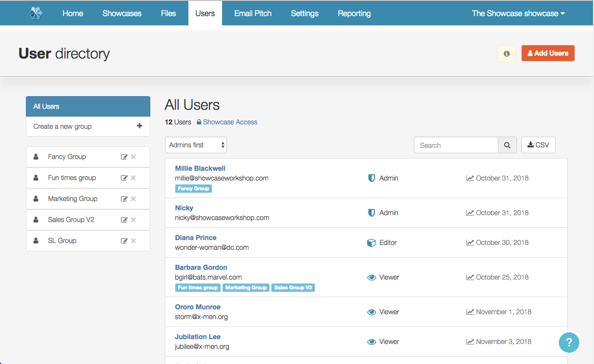Open Jubilation Lee's profile
The height and width of the screenshot is (364, 594).
coord(198,337)
